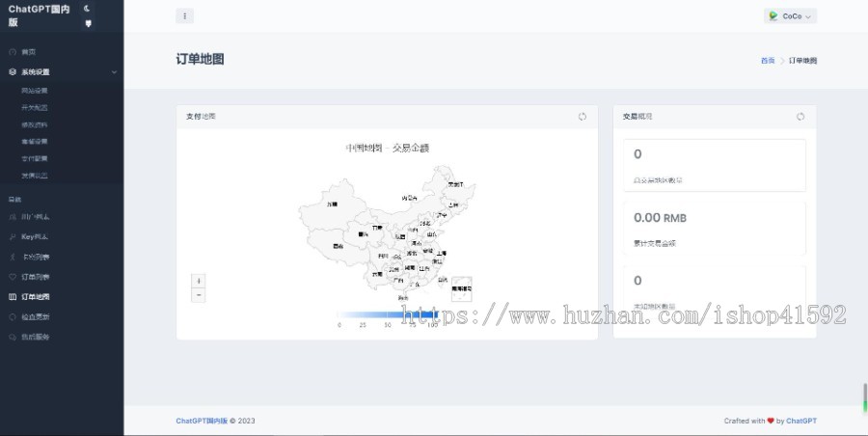Click 四川 region on the map
Screen dimensions: 868x436
point(383,256)
